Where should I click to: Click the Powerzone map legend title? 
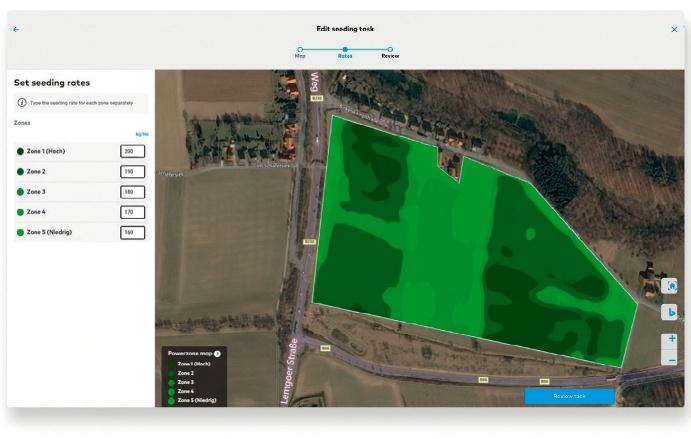click(190, 353)
